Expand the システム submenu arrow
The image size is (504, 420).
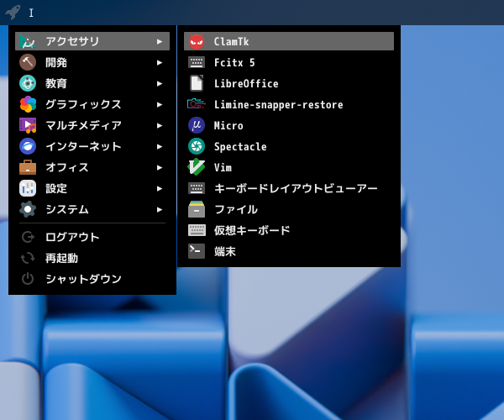pyautogui.click(x=160, y=209)
